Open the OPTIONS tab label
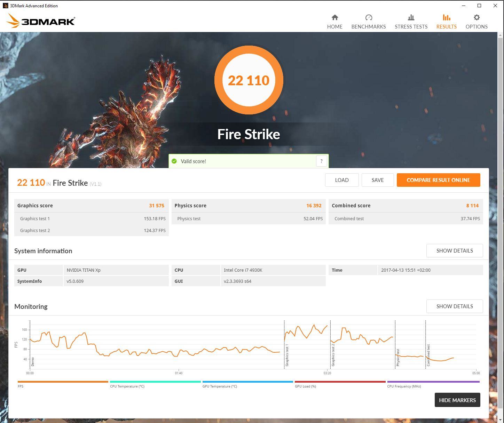504x423 pixels. point(477,26)
